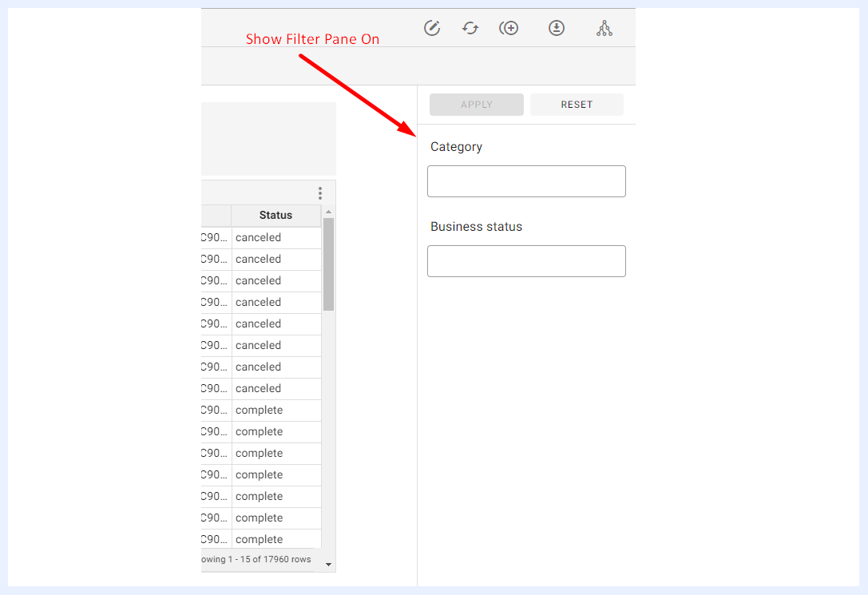Click the table's vertical scrollbar thumb
Screen dimensions: 868x595
click(328, 264)
